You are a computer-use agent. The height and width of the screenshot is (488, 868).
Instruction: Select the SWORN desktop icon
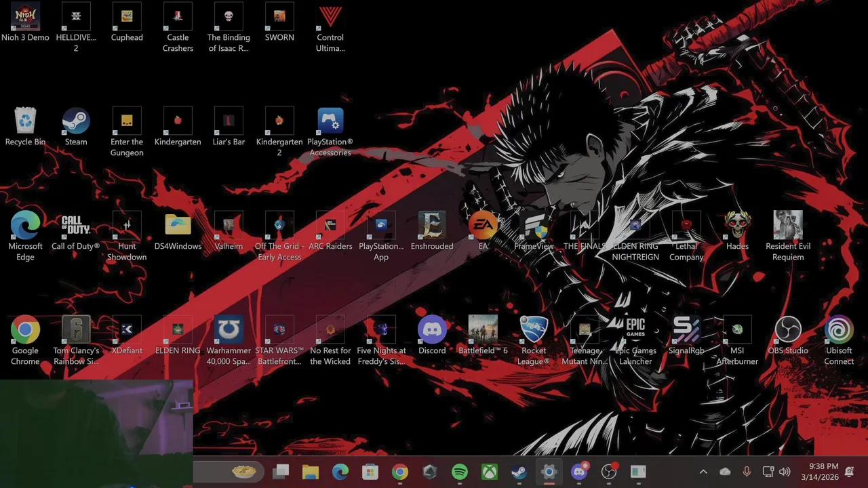click(279, 22)
